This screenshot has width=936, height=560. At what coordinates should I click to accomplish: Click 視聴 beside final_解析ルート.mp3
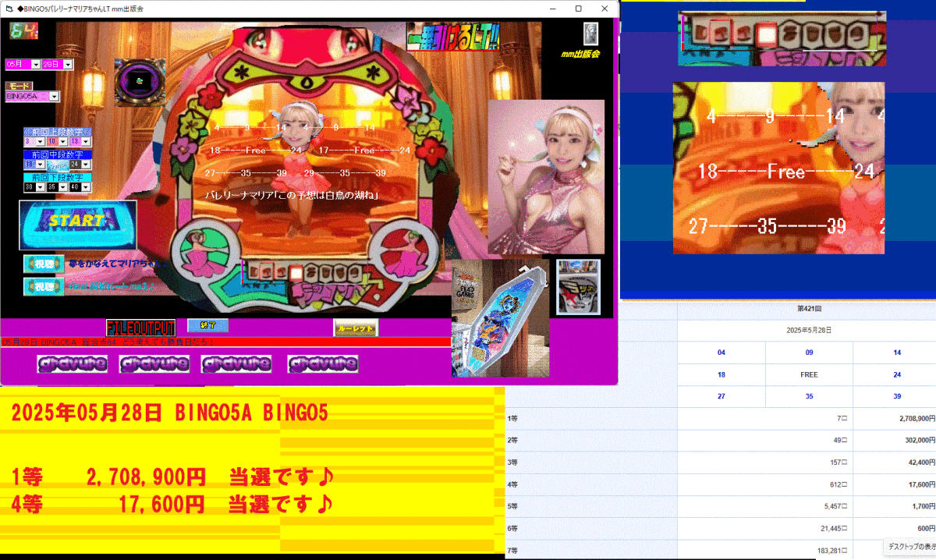click(x=44, y=287)
